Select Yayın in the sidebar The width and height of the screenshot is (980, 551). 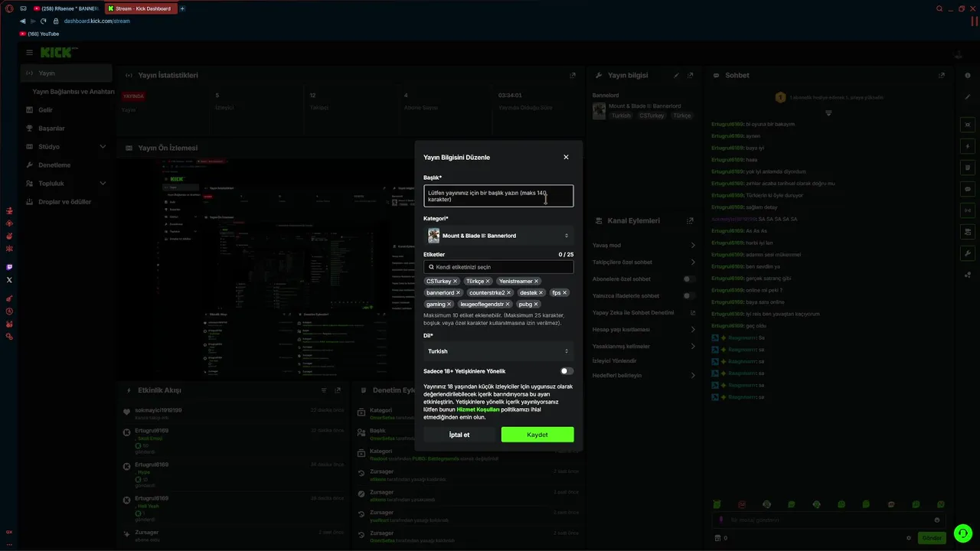67,73
